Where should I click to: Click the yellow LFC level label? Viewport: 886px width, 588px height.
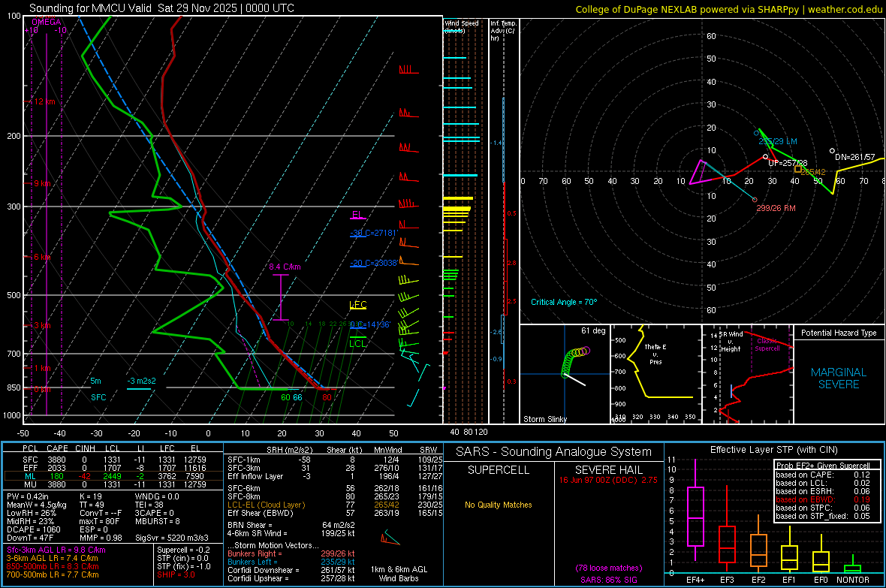(358, 305)
